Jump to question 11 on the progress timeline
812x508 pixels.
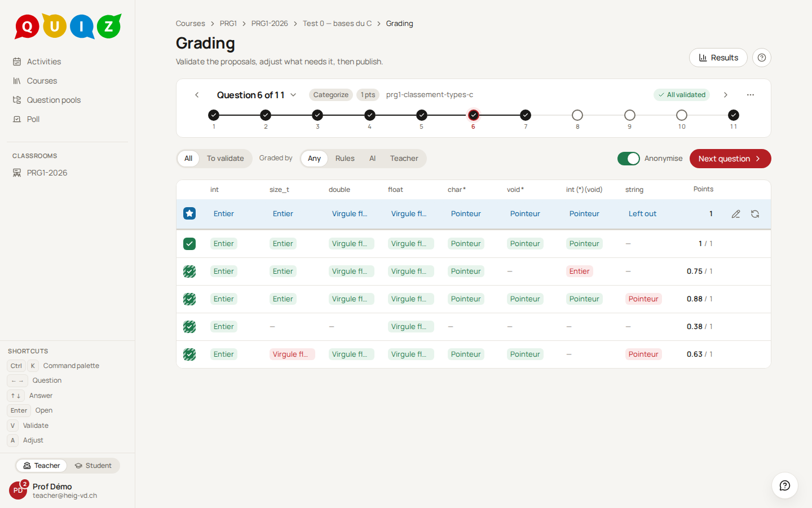(734, 115)
